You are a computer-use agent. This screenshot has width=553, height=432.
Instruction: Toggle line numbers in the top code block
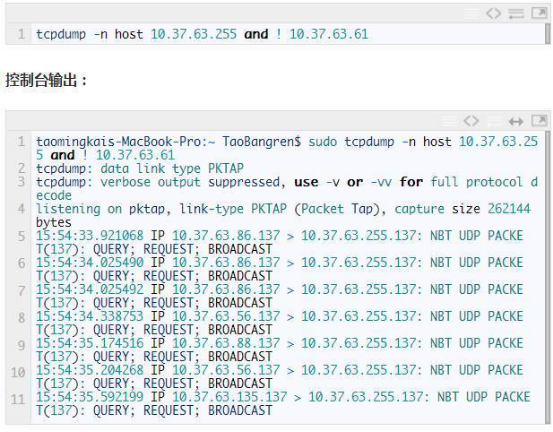(x=470, y=13)
